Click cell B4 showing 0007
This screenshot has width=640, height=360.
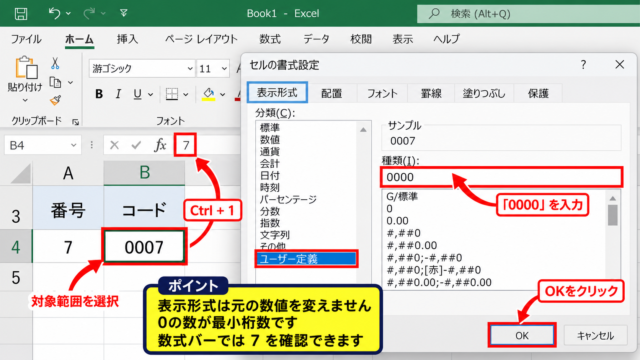click(x=144, y=247)
